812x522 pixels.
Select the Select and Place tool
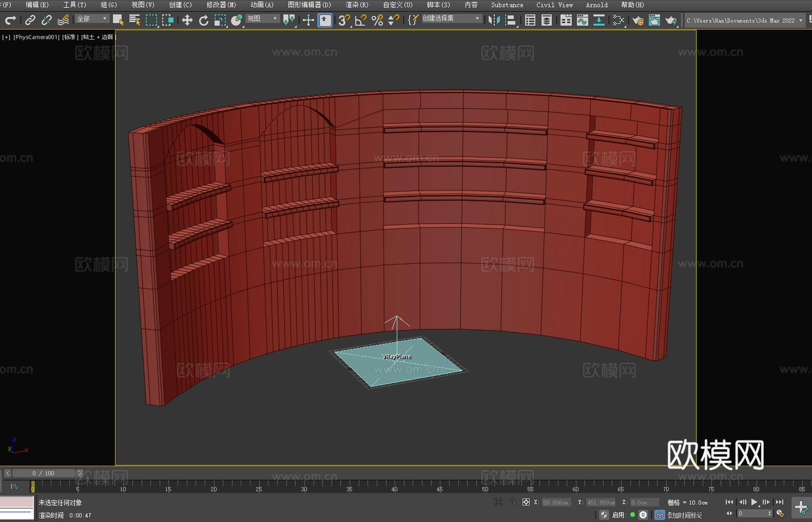click(236, 20)
